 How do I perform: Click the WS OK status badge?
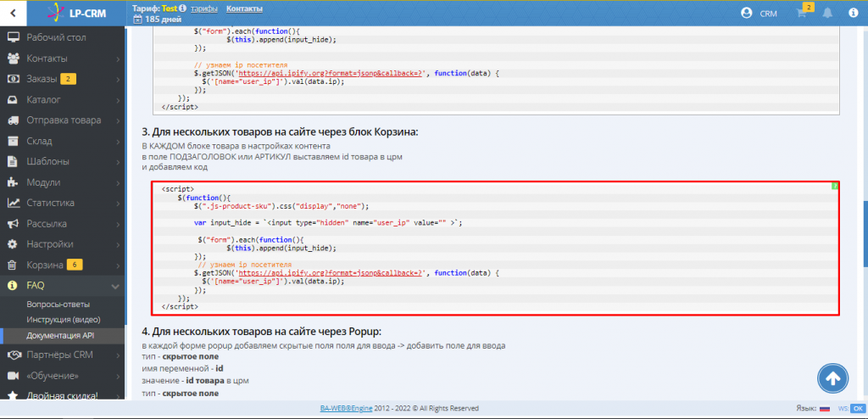coord(856,409)
